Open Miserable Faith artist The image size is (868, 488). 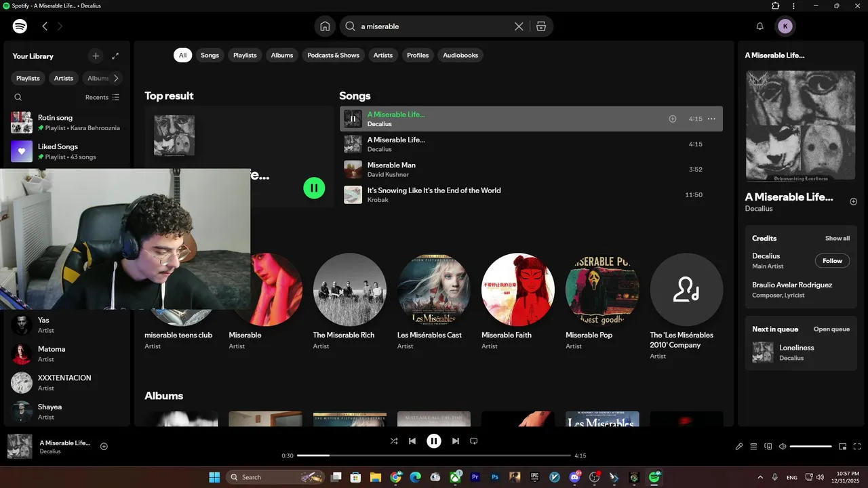click(518, 302)
